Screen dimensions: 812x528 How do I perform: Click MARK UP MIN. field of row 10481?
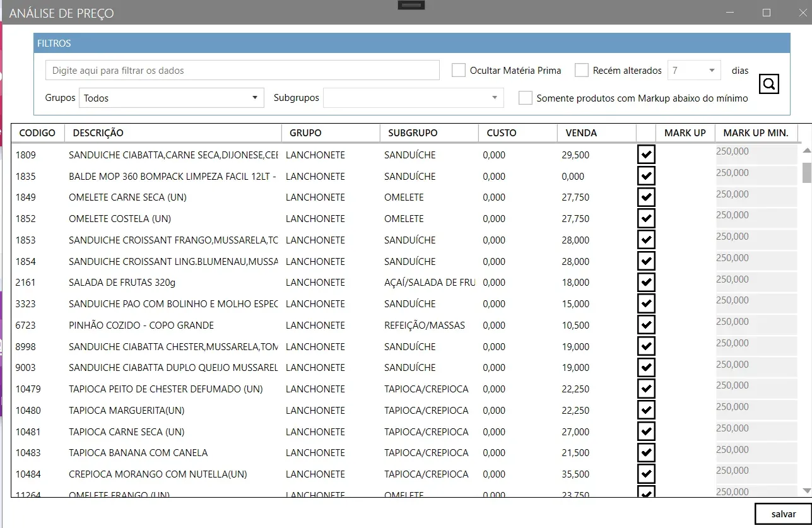click(756, 431)
